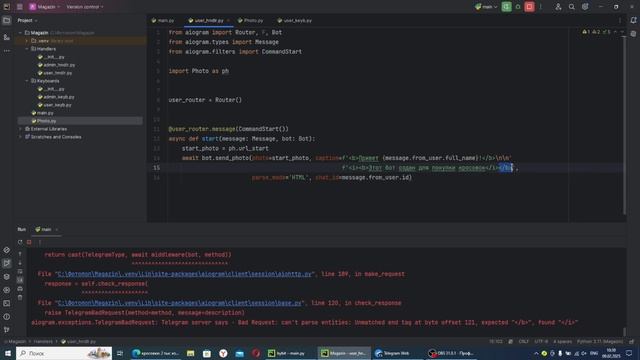Switch to user_keyb.py editor tab
This screenshot has height=360, width=640.
[x=295, y=20]
